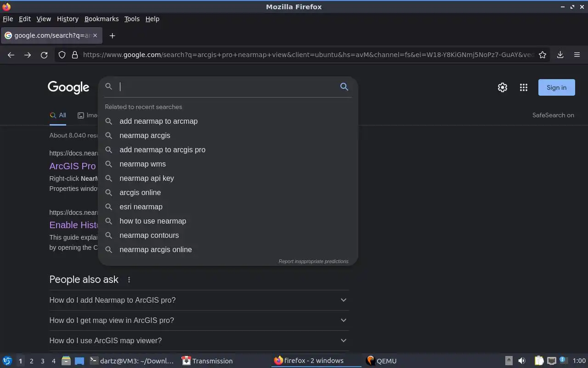Open Google quick settings gear

coord(503,87)
